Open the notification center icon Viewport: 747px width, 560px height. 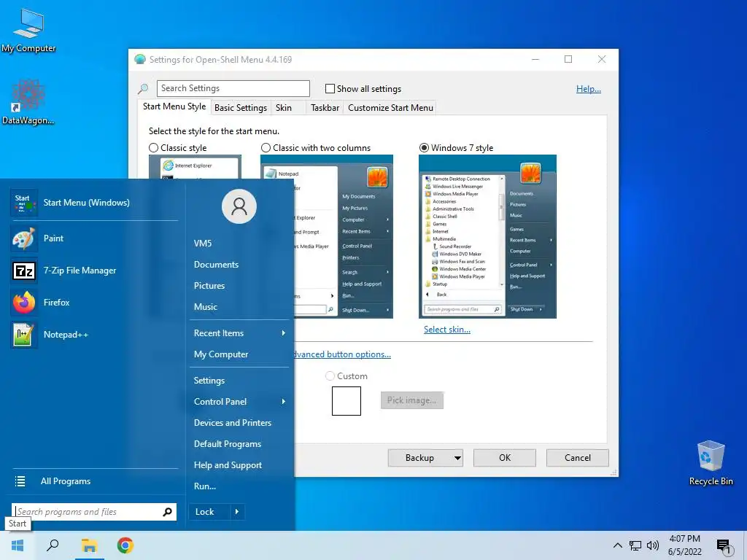pyautogui.click(x=723, y=545)
